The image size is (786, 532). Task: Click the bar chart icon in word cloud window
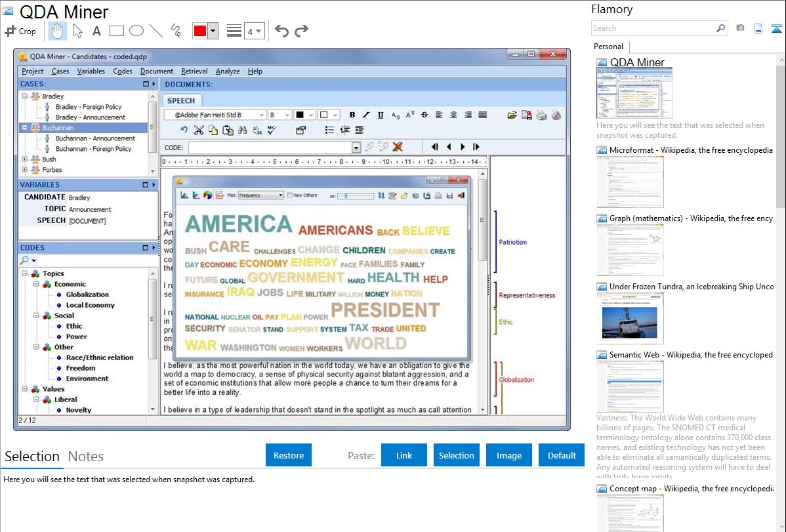pos(184,195)
